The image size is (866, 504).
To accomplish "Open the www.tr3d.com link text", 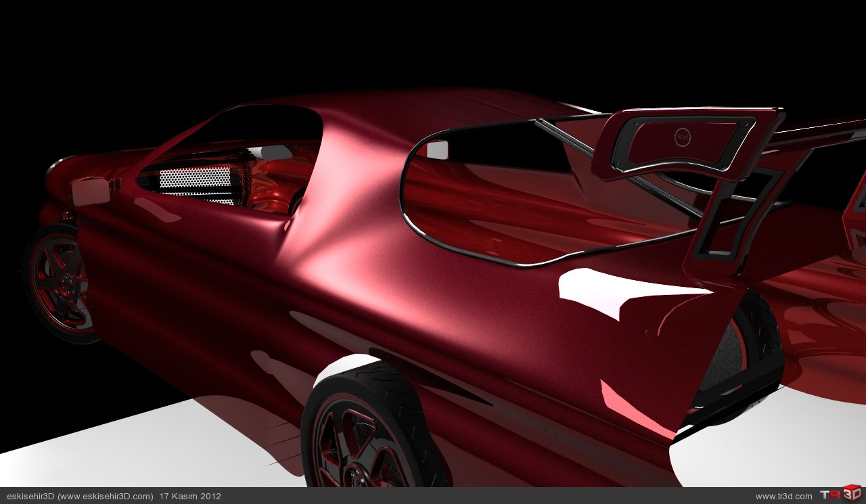I will pos(783,497).
